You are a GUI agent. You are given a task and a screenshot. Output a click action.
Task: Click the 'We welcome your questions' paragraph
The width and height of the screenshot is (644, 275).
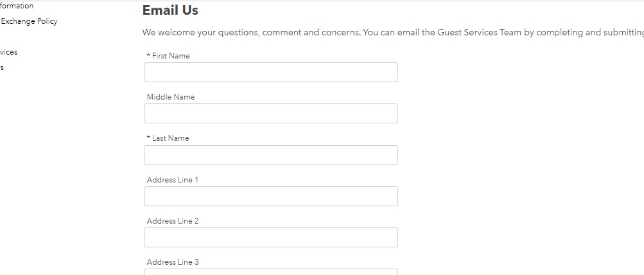pyautogui.click(x=393, y=32)
